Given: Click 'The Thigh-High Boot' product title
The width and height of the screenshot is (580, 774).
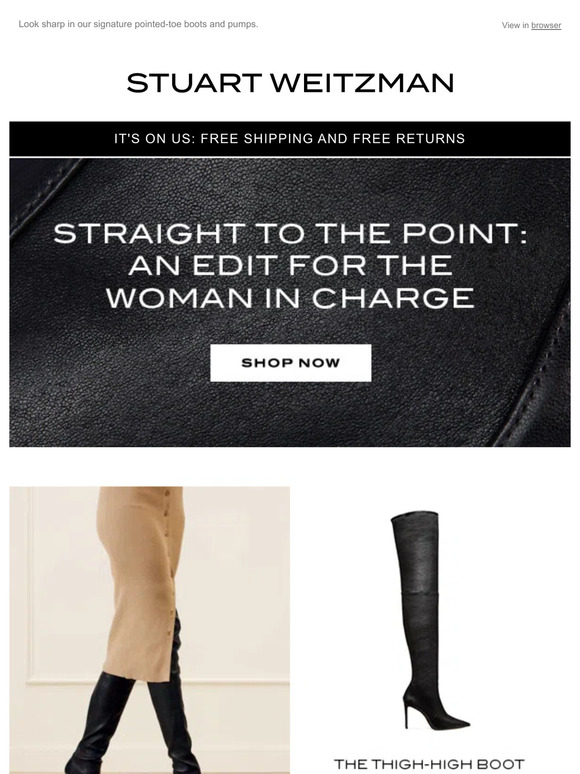Looking at the screenshot, I should (x=429, y=764).
